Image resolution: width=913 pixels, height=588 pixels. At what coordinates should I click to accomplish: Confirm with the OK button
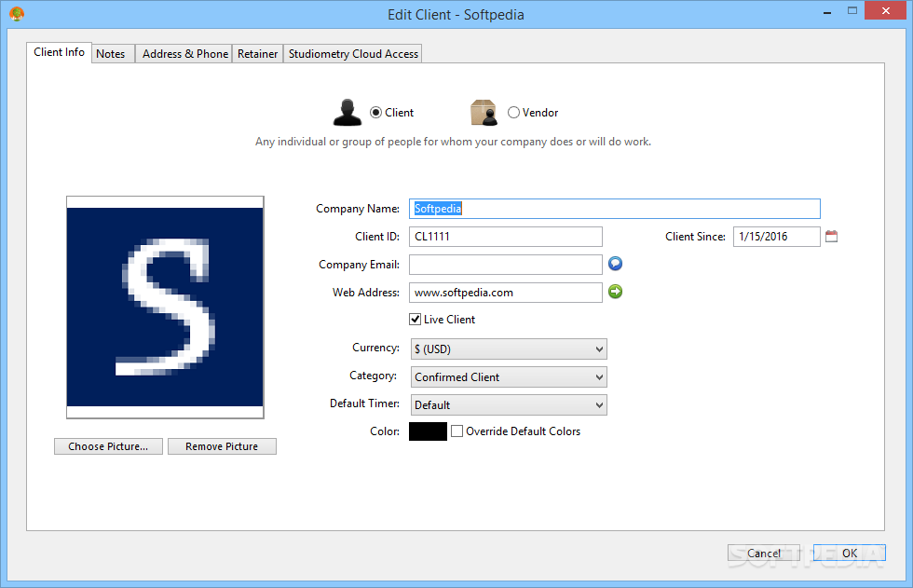[850, 554]
